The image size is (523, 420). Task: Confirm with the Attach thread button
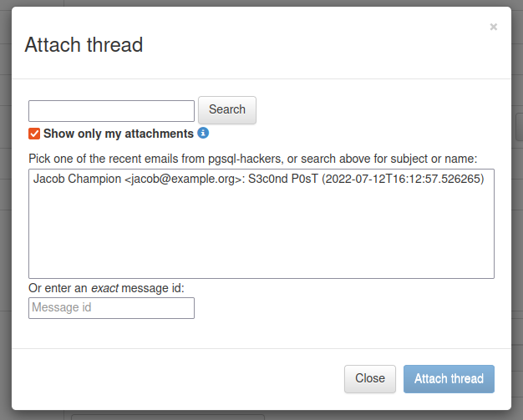(x=449, y=378)
